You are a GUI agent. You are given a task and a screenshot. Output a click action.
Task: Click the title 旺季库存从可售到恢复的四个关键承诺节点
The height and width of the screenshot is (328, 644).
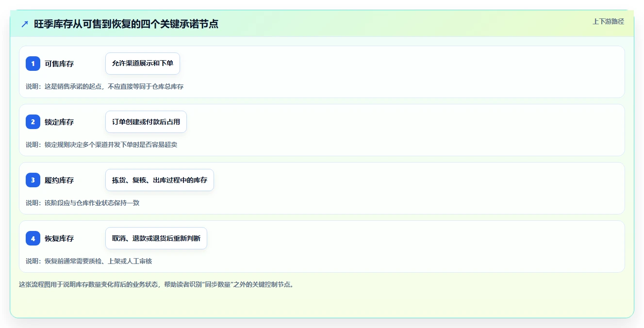click(x=126, y=24)
